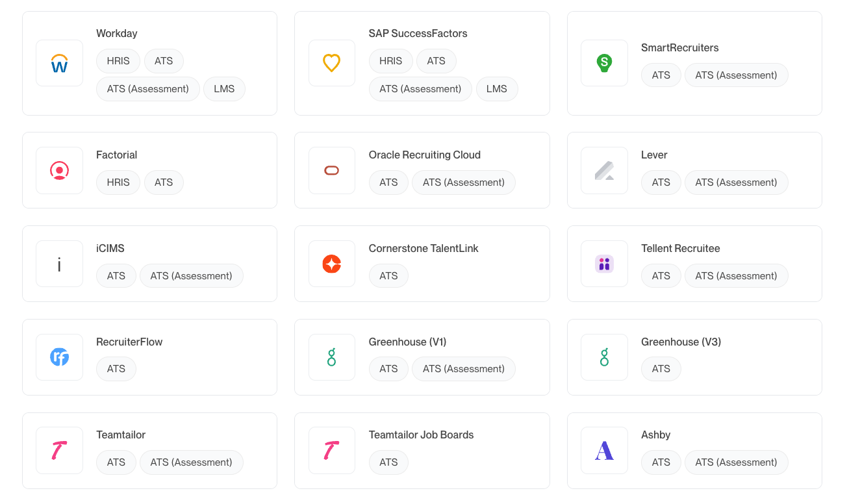
Task: Select the LMS tag under Workday
Action: click(x=224, y=89)
